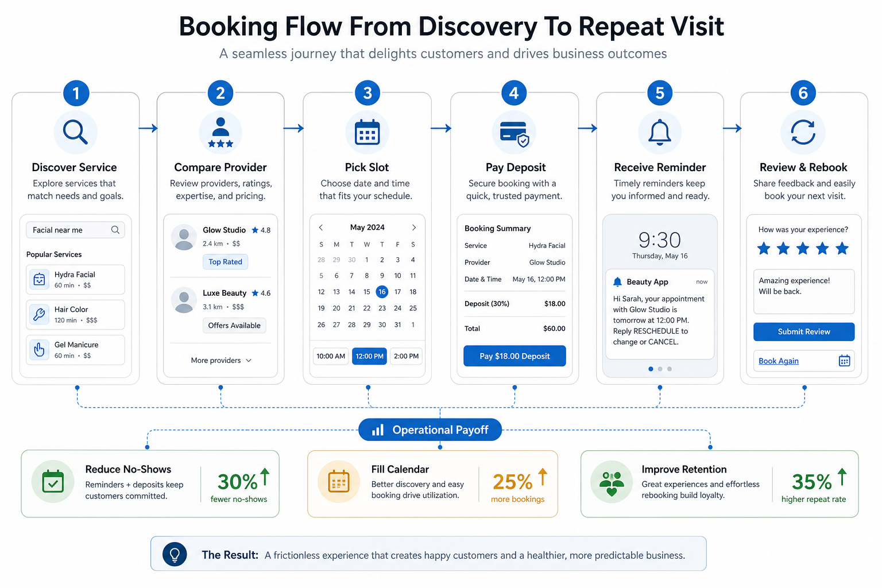Select the 10:00 AM time slot
Screen dimensions: 882x588
(331, 356)
